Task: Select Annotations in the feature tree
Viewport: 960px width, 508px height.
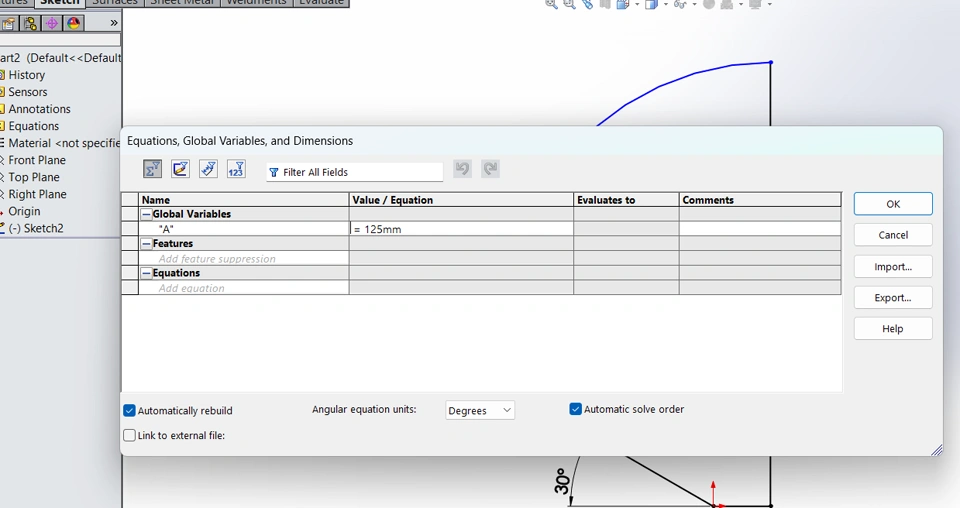Action: [39, 109]
